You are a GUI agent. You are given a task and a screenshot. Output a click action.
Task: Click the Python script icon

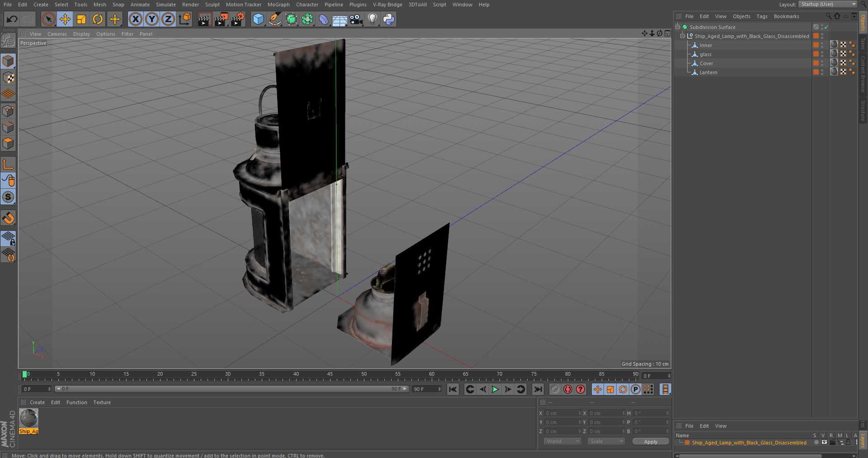point(389,19)
